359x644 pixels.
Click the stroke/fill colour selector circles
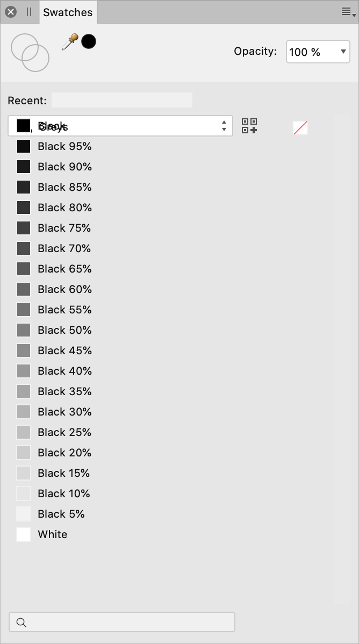tap(30, 53)
